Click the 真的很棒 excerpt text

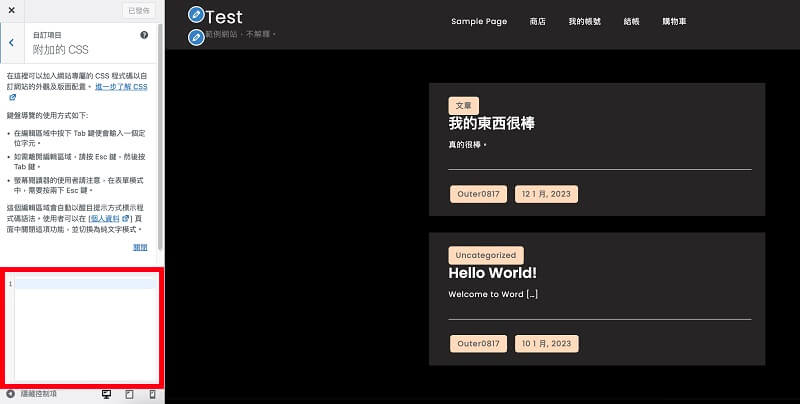tap(467, 145)
